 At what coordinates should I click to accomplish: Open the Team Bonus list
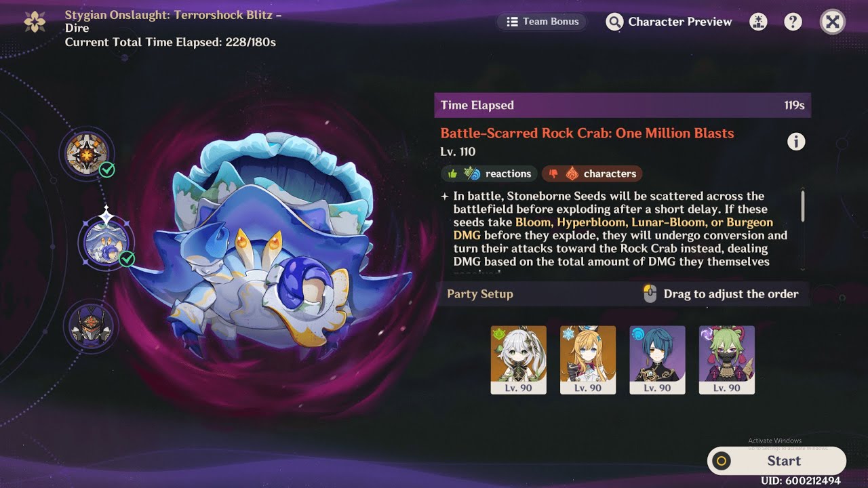pos(542,22)
